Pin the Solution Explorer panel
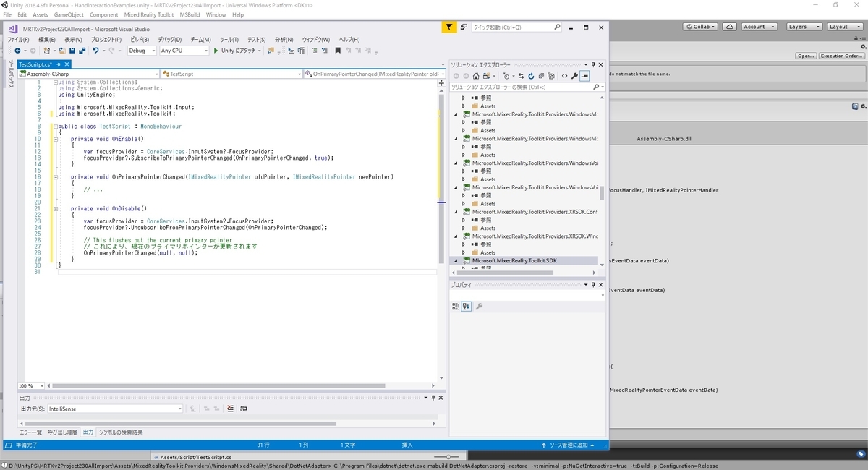 (593, 64)
